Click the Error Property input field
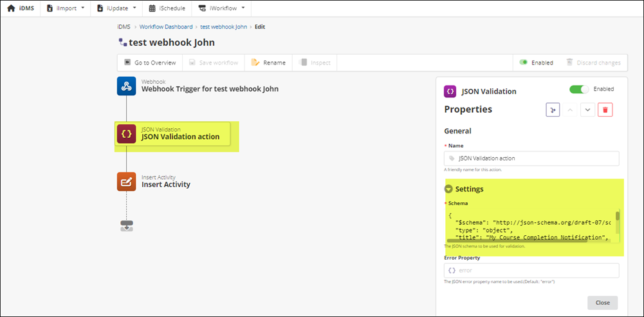 pyautogui.click(x=531, y=271)
